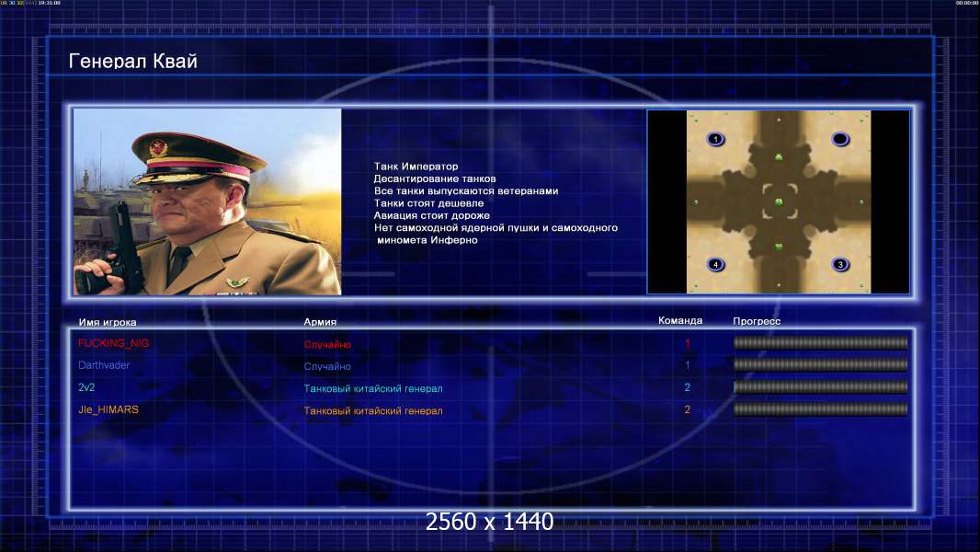Screen dimensions: 980x552
Task: Click the 'Прогресс' column header
Action: pyautogui.click(x=757, y=321)
